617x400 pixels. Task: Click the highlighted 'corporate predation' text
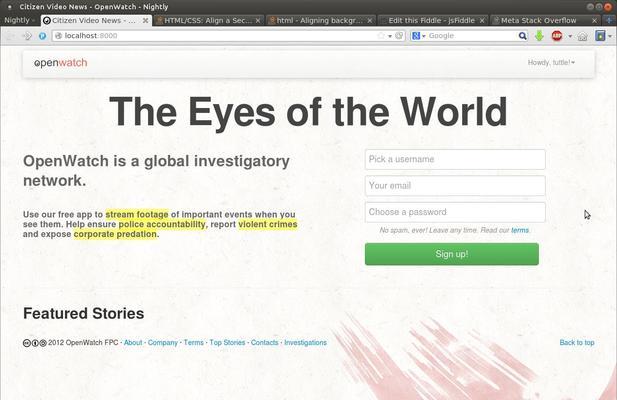(x=115, y=234)
